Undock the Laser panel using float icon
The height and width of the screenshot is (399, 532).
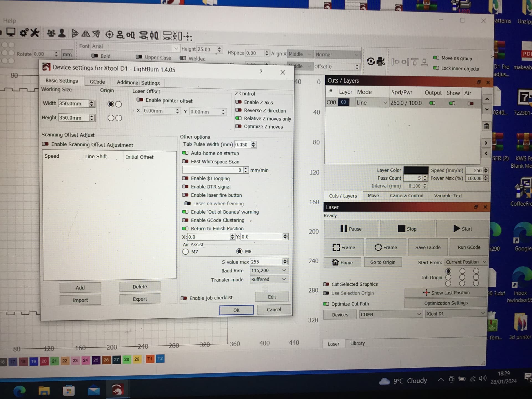(x=476, y=207)
